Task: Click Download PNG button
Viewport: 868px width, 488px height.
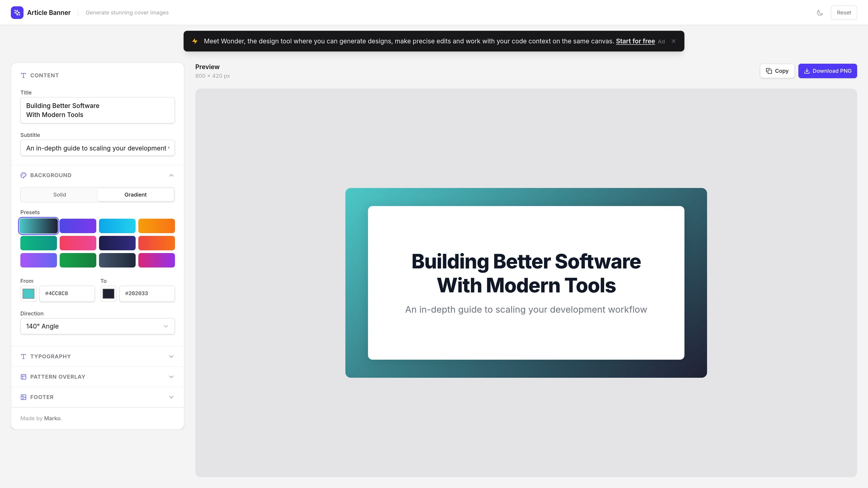Action: (827, 71)
